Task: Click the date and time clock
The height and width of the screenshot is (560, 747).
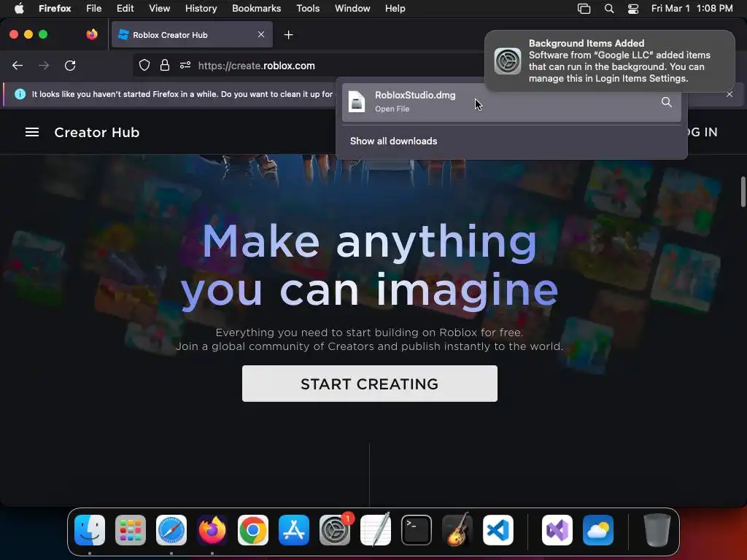Action: coord(692,8)
